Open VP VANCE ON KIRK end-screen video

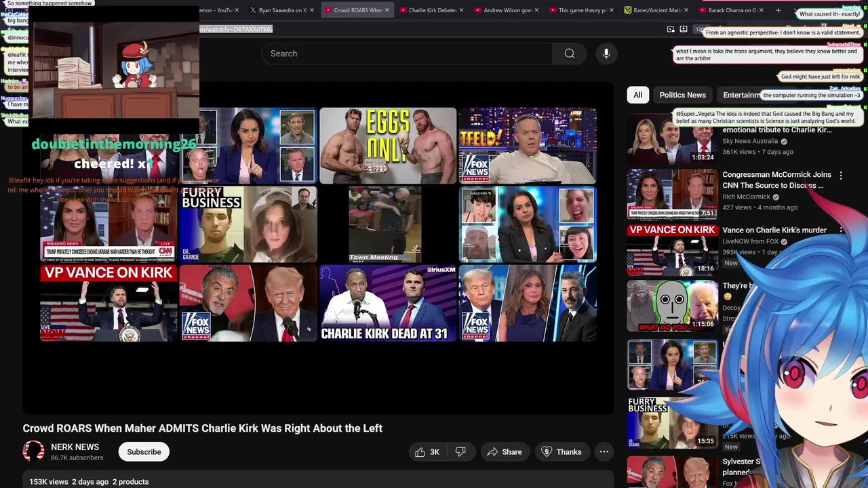point(108,303)
